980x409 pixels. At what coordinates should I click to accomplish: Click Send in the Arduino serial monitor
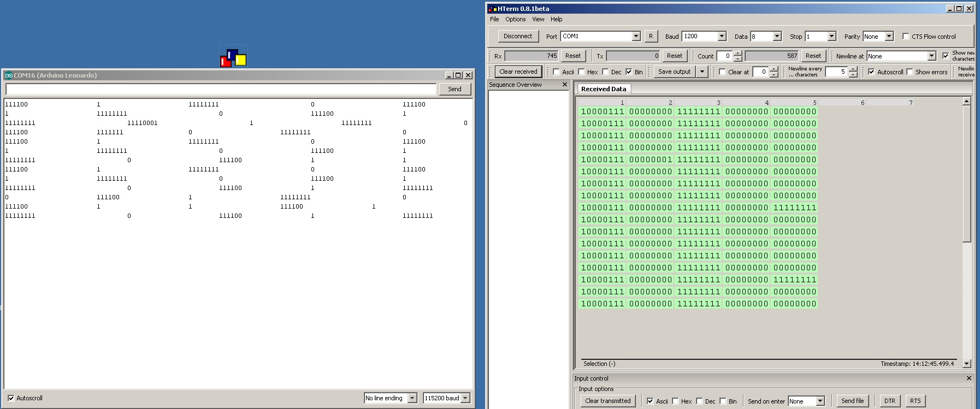454,89
